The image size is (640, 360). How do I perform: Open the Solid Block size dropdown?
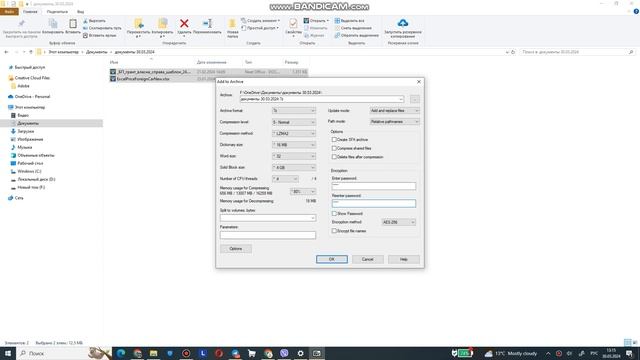(294, 168)
